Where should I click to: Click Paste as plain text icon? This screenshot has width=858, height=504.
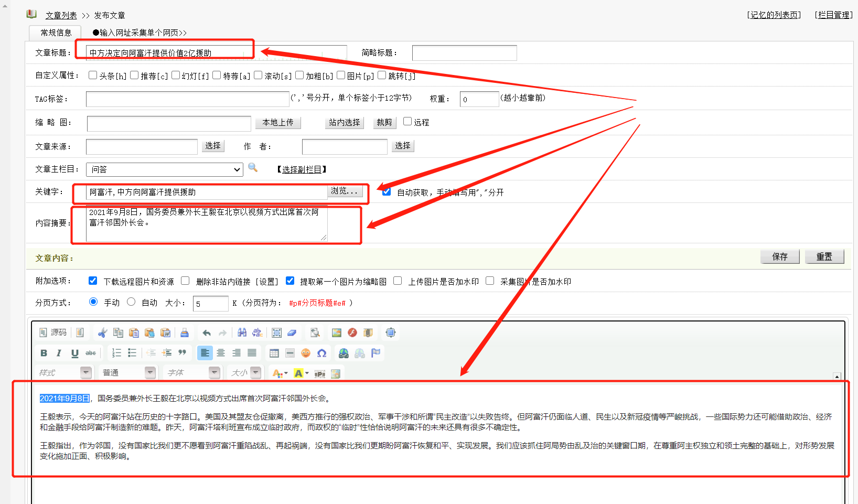click(x=149, y=333)
